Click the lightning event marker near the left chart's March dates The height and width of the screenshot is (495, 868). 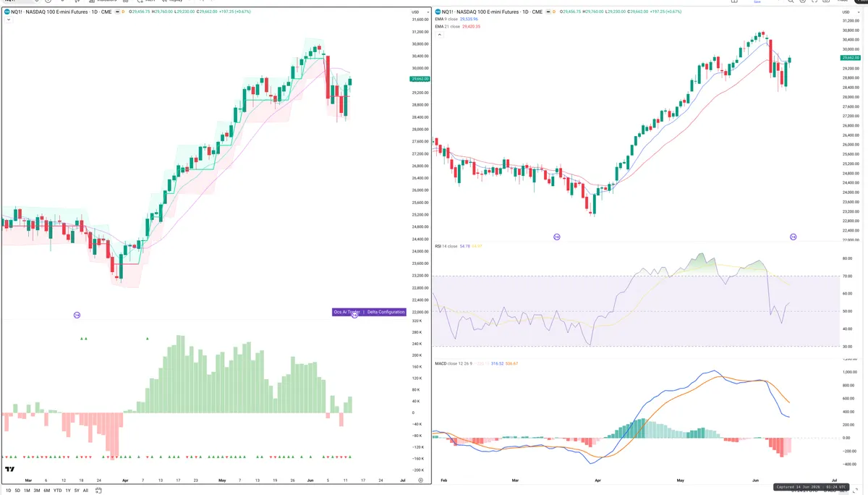click(x=77, y=315)
